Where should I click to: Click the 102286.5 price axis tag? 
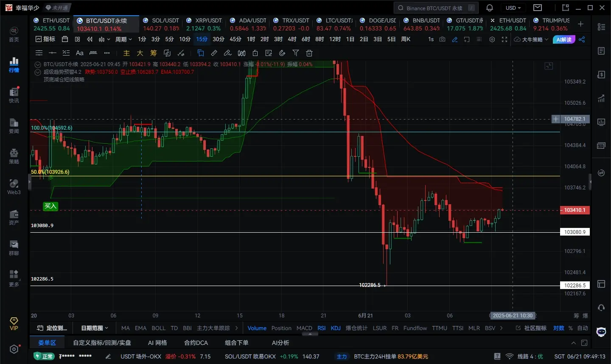[575, 286]
